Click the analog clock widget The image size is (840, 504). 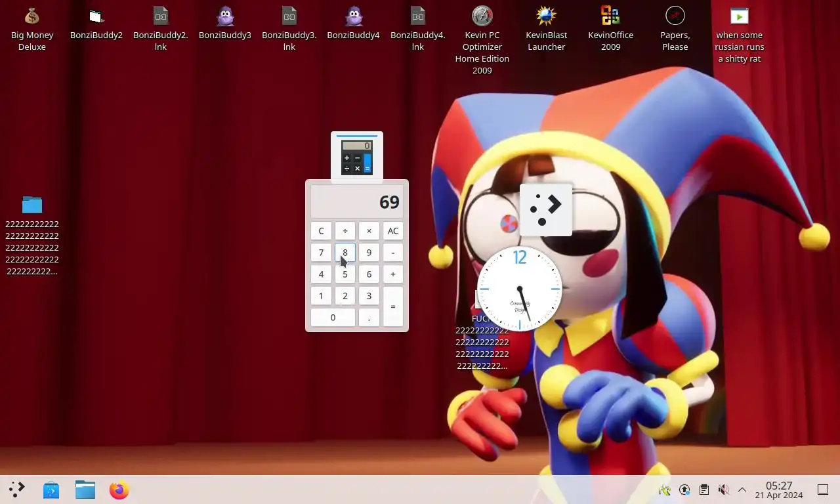pyautogui.click(x=520, y=289)
